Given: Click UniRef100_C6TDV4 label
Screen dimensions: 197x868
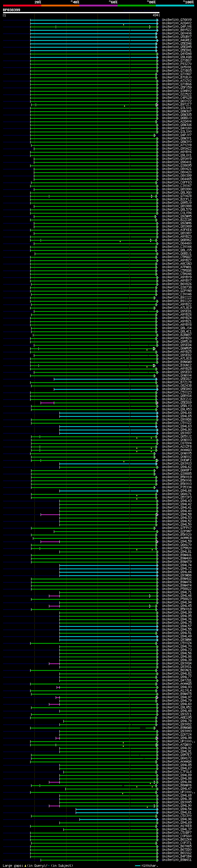Looking at the screenshot, I should click(x=177, y=443).
